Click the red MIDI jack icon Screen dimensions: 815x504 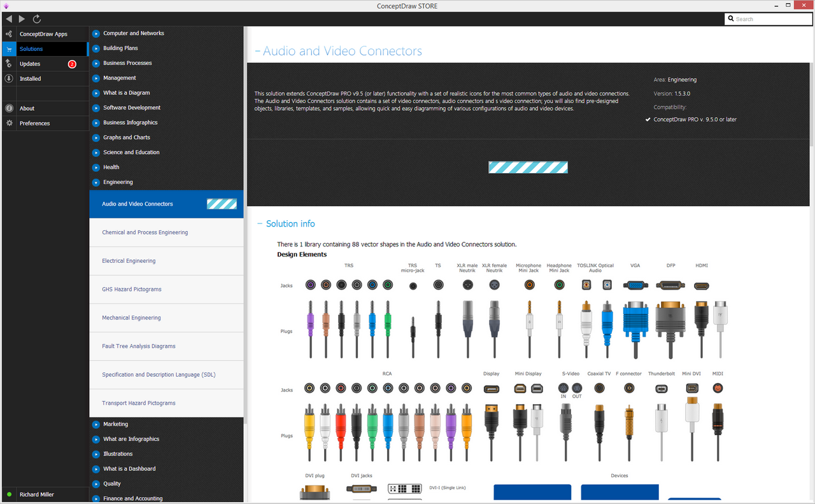click(718, 388)
